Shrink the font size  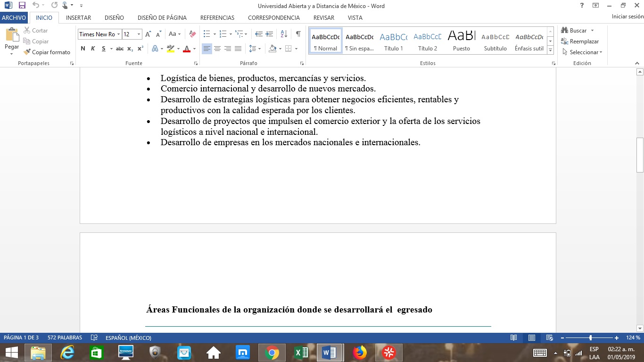[x=158, y=34]
